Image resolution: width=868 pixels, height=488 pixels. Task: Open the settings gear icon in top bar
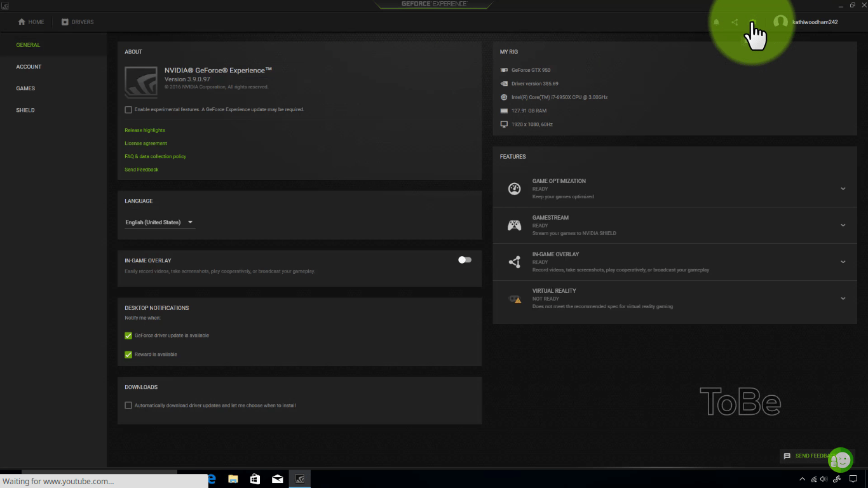pos(752,22)
